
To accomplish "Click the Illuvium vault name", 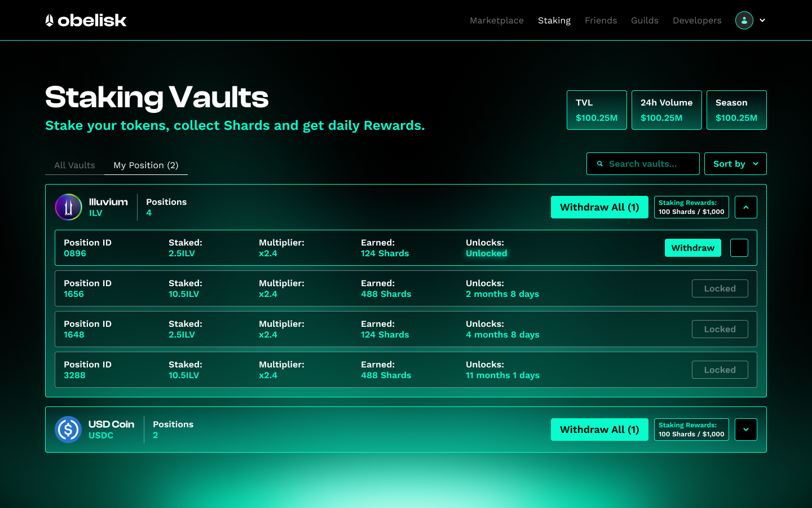I will (x=108, y=202).
